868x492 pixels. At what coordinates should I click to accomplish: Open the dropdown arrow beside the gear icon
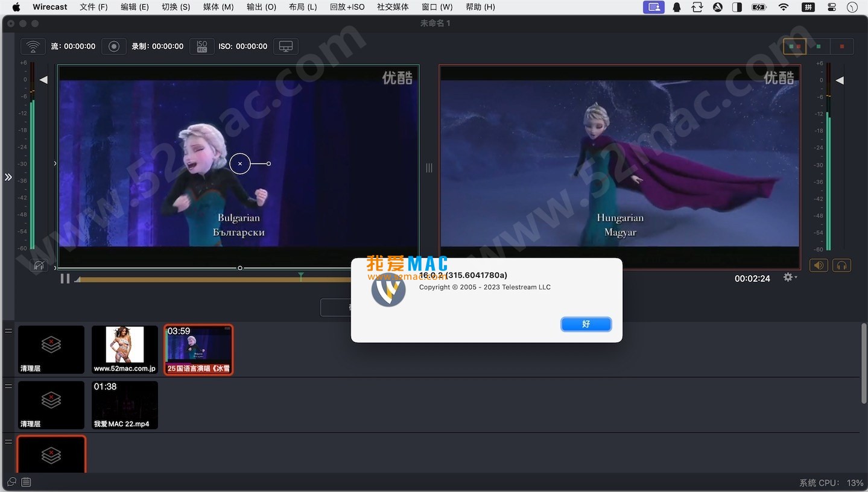pos(795,278)
